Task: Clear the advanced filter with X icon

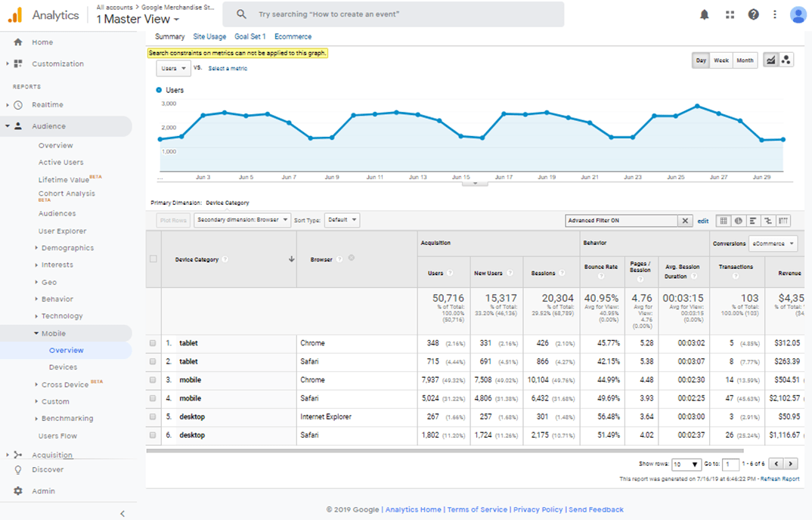Action: (x=685, y=221)
